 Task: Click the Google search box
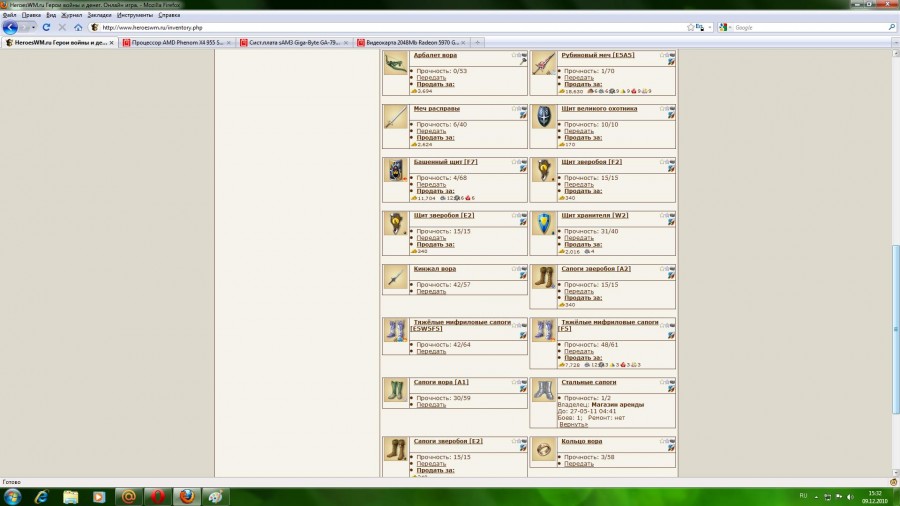pyautogui.click(x=809, y=27)
